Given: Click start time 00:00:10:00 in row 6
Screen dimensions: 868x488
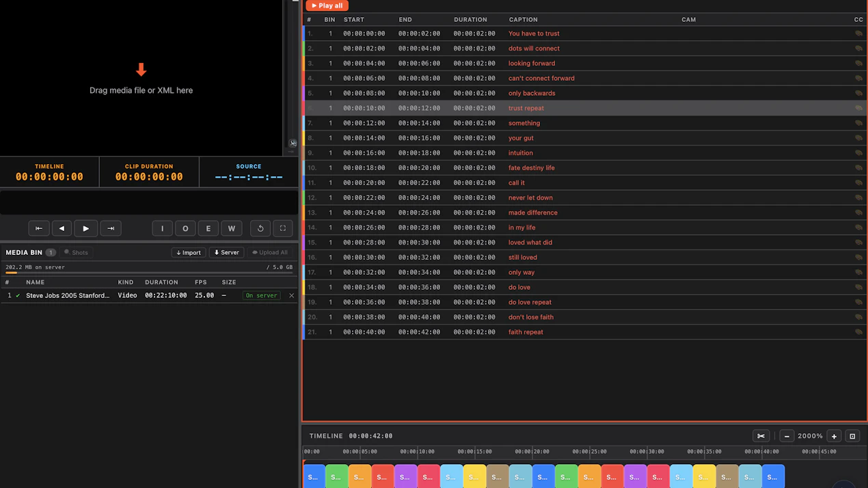Looking at the screenshot, I should [x=364, y=108].
